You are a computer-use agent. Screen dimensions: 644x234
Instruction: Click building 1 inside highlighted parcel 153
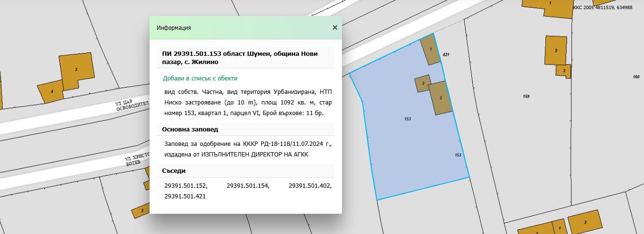click(x=430, y=50)
